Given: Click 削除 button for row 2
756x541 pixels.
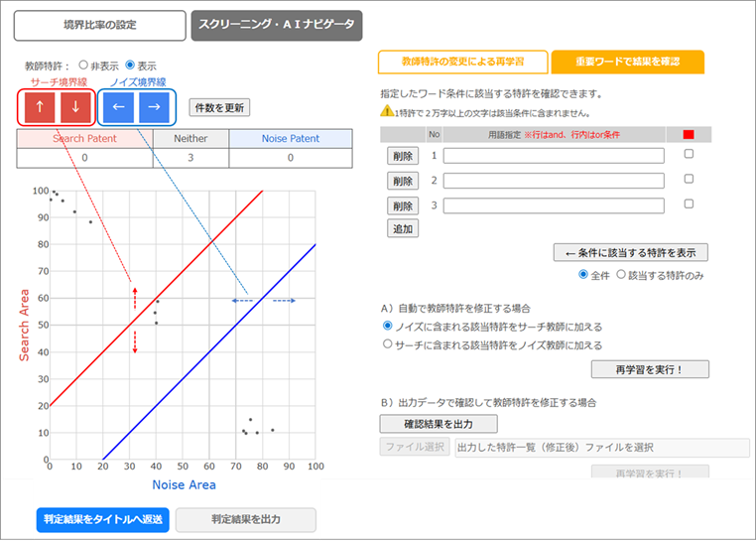Looking at the screenshot, I should tap(403, 181).
